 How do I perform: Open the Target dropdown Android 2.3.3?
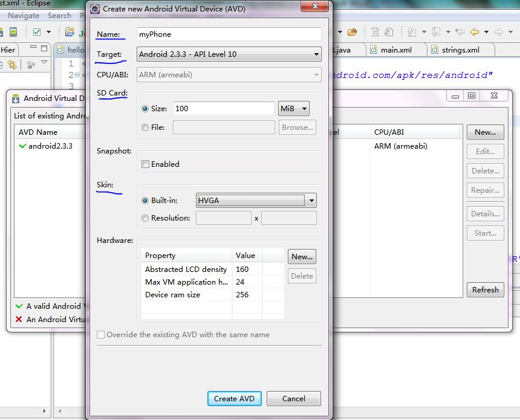[229, 54]
